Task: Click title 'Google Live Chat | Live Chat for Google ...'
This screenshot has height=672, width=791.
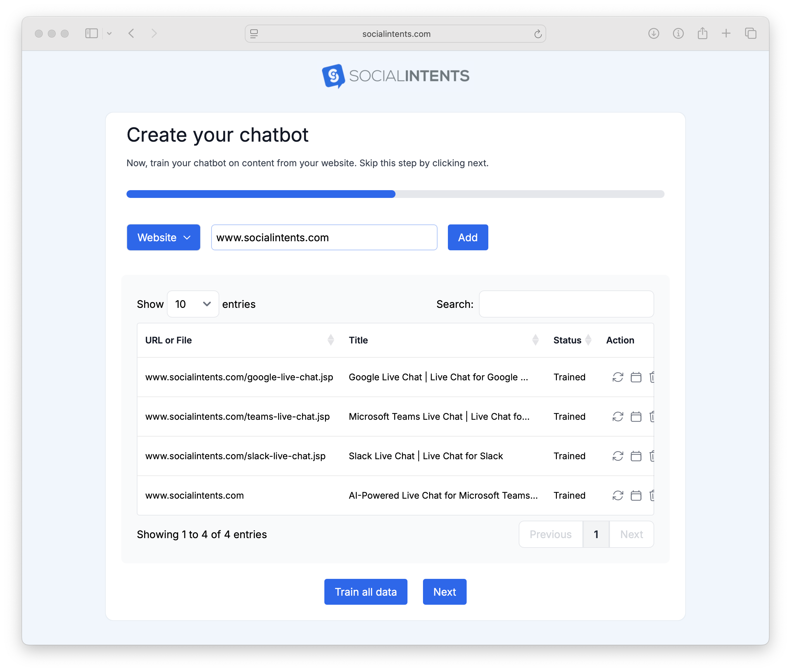Action: coord(438,377)
